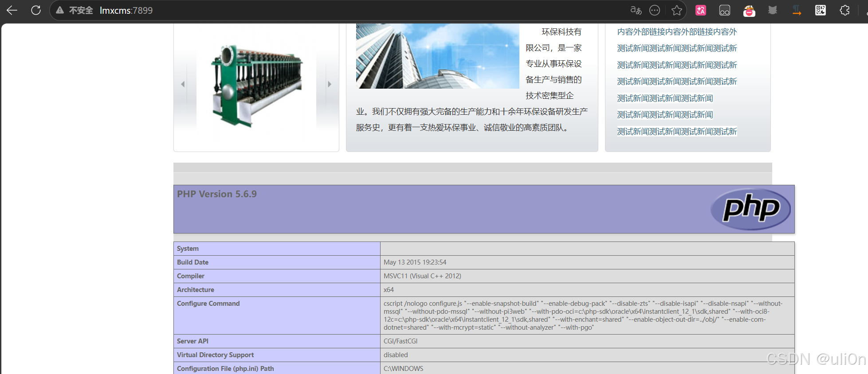The width and height of the screenshot is (868, 374).
Task: Click the cscript configure command text
Action: click(583, 316)
